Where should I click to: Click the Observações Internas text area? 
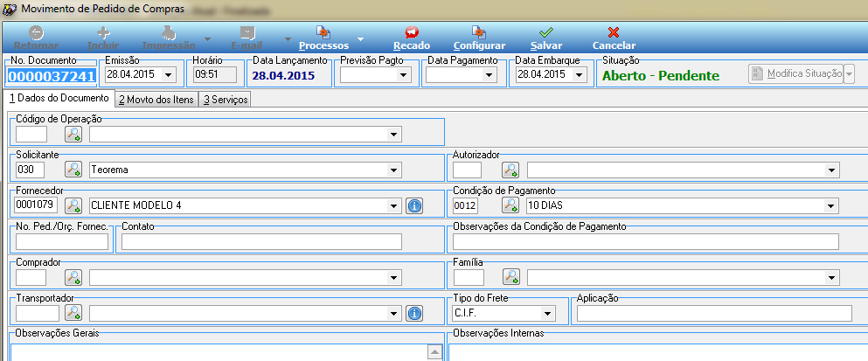657,351
